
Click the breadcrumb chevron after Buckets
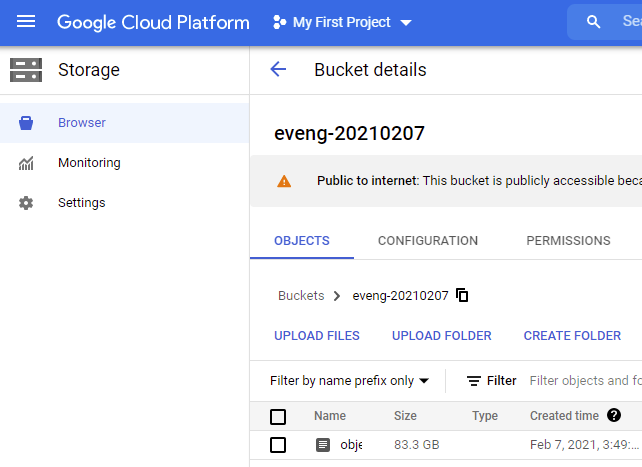[337, 296]
